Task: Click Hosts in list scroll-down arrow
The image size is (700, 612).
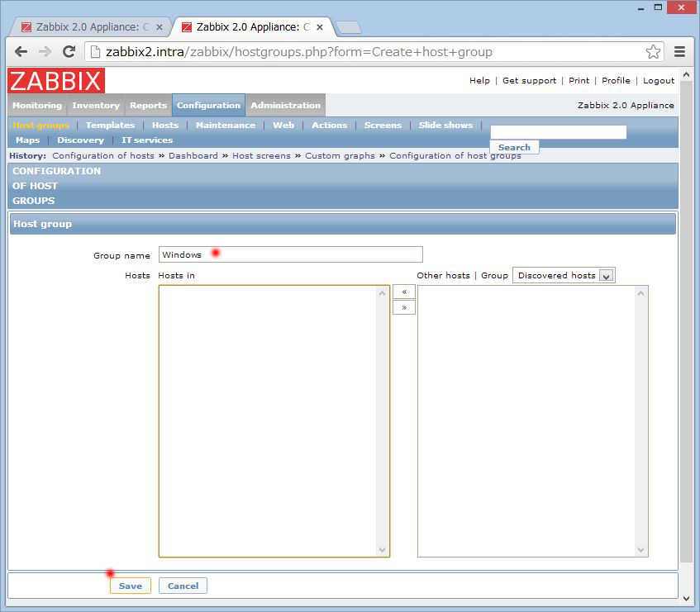Action: [x=382, y=549]
